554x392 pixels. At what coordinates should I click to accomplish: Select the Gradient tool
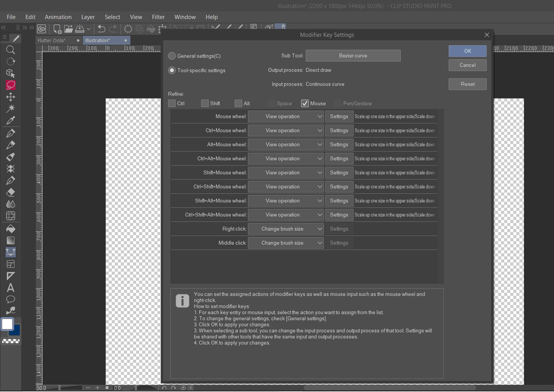point(10,240)
